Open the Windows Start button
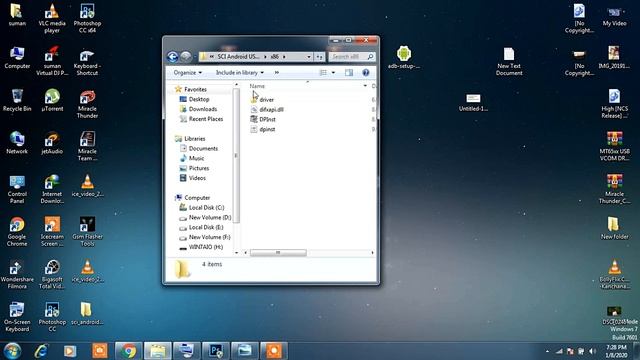This screenshot has height=360, width=640. 12,351
